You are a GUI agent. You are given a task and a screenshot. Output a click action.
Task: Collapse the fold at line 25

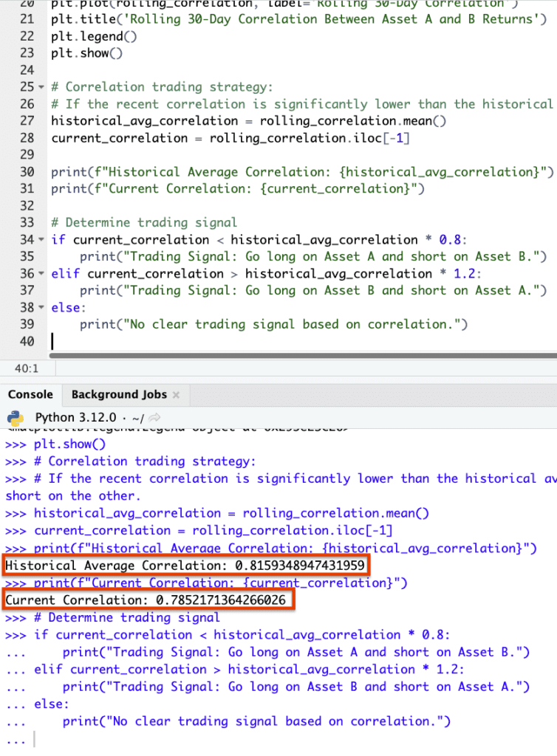(41, 87)
